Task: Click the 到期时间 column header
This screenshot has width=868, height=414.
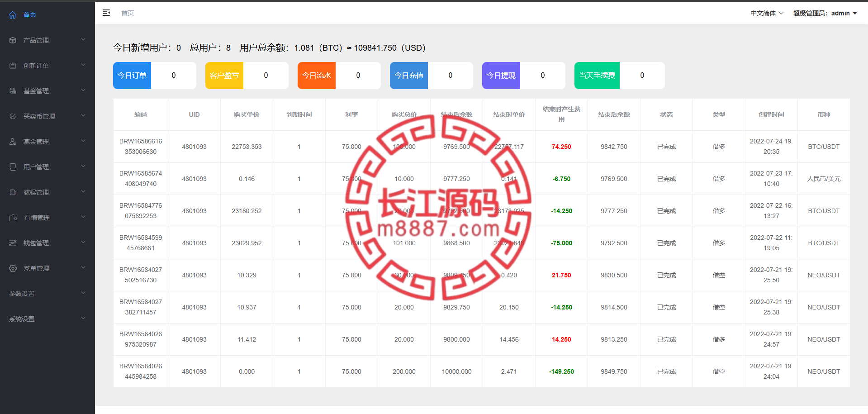Action: (299, 114)
